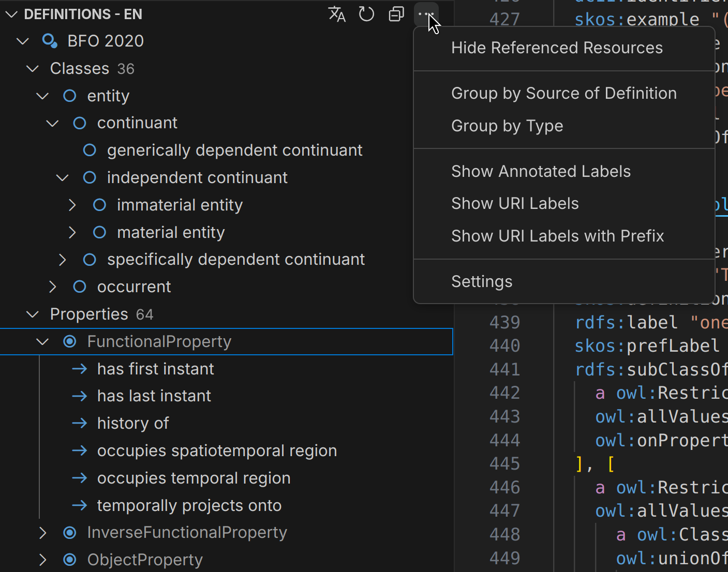This screenshot has height=572, width=728.
Task: Click the translate icon in the DEFINITIONS toolbar
Action: click(337, 14)
